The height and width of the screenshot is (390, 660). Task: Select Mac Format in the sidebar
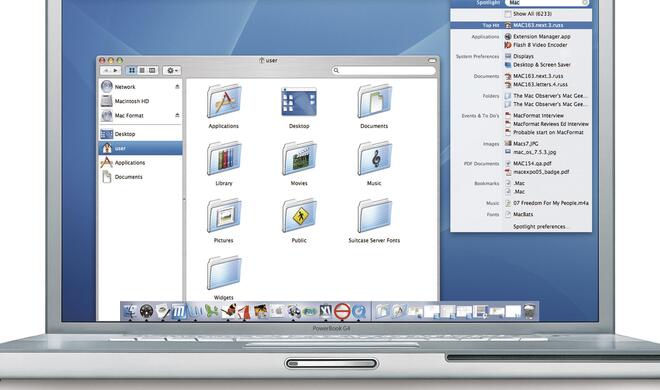(140, 115)
